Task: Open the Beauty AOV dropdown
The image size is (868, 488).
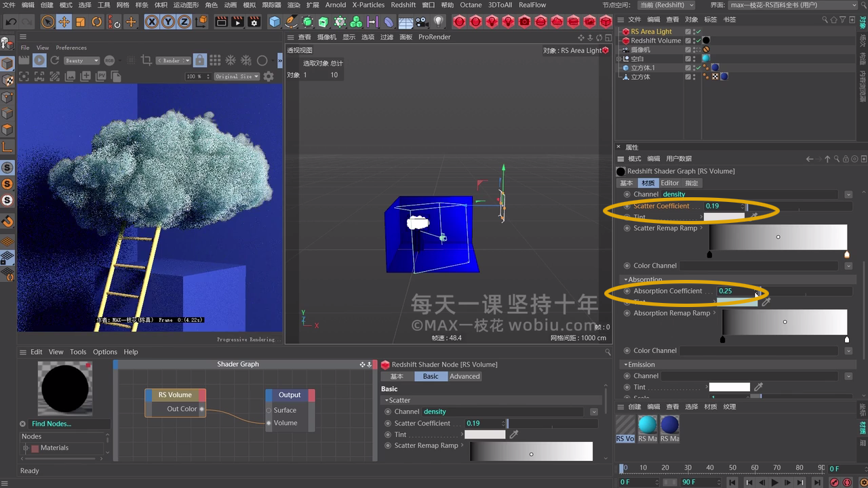Action: click(82, 60)
